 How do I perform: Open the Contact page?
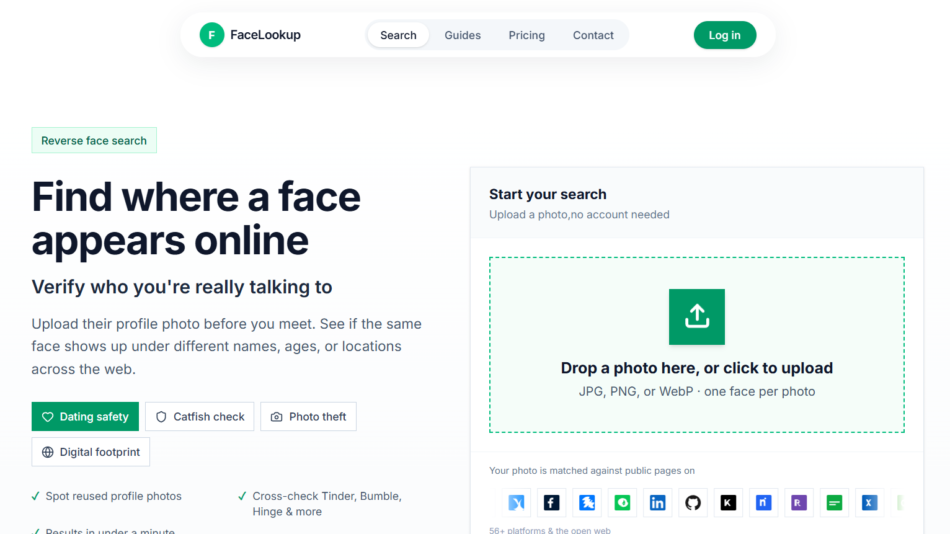pos(593,35)
